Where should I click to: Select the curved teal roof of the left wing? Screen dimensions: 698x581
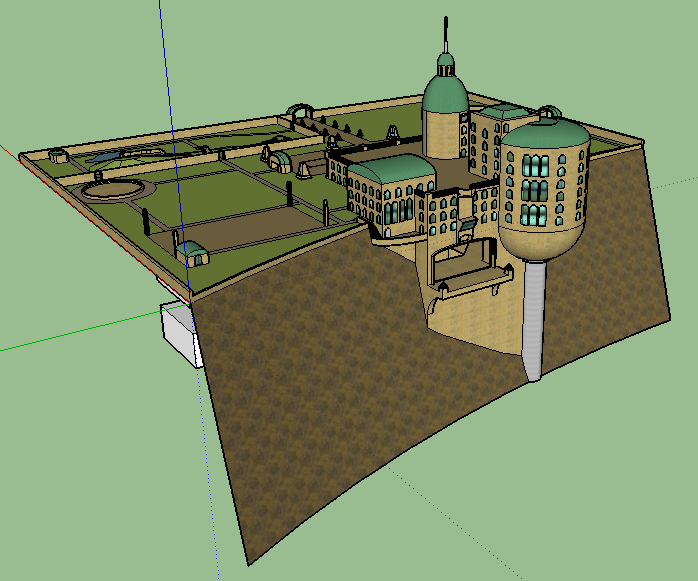388,168
